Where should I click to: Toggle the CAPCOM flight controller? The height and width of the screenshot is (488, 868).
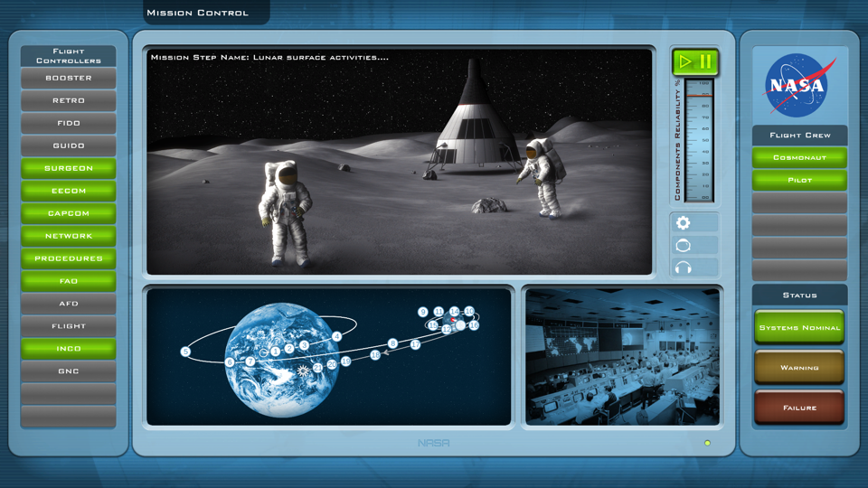69,213
